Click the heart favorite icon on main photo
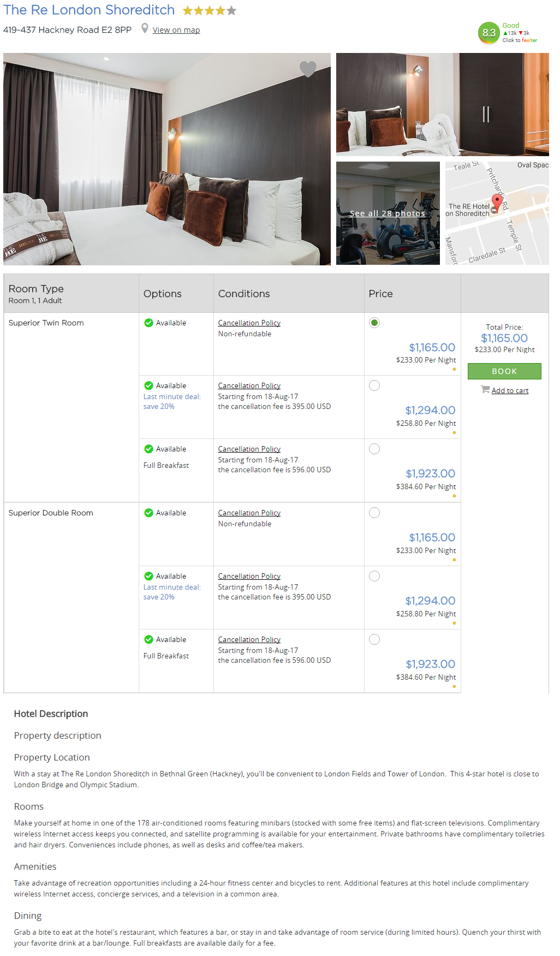This screenshot has width=560, height=956. pos(308,69)
